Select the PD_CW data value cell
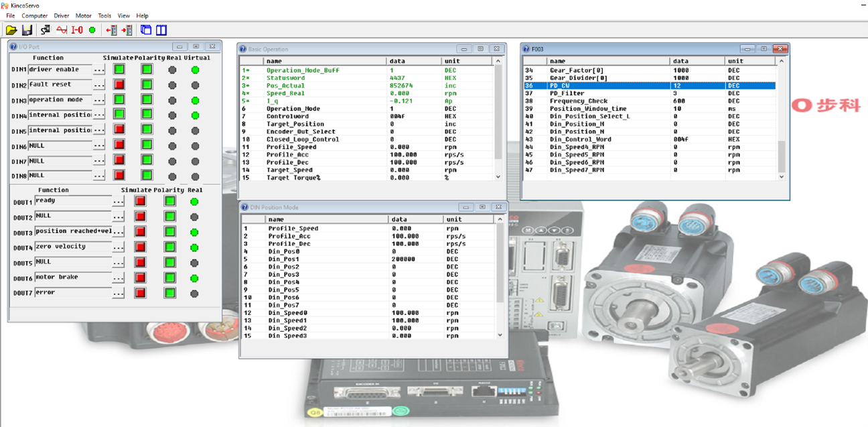This screenshot has height=427, width=868. coord(697,86)
